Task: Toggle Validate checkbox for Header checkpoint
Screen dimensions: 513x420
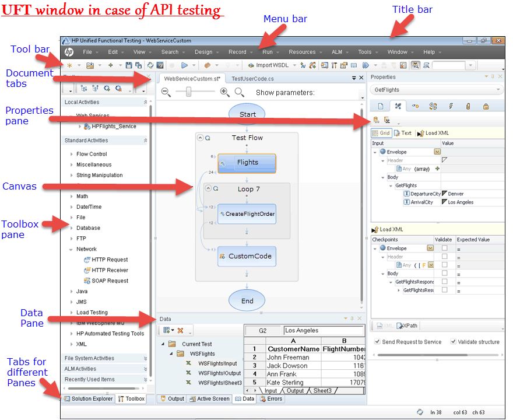Action: click(444, 256)
